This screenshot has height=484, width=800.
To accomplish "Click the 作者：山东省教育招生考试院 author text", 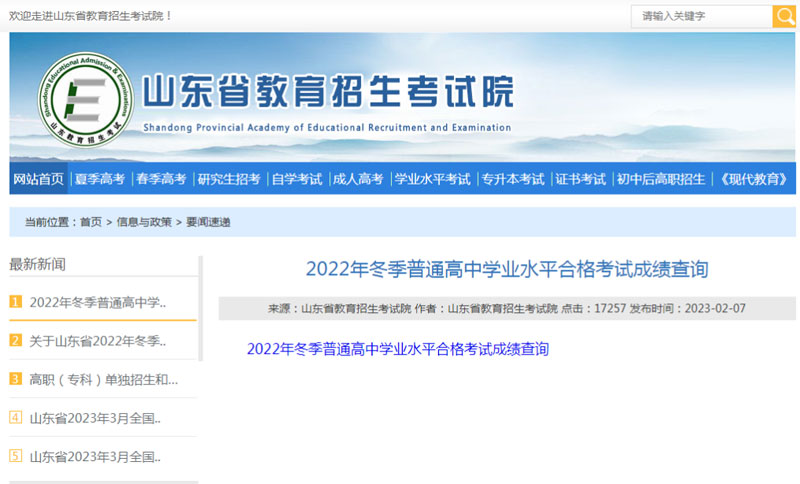I will coord(486,308).
